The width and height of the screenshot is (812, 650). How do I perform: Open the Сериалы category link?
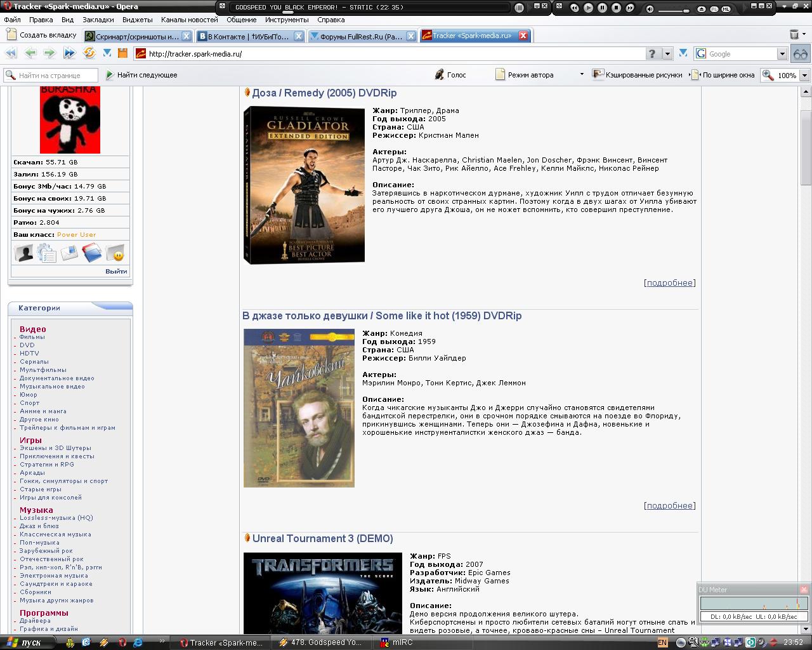tap(34, 362)
